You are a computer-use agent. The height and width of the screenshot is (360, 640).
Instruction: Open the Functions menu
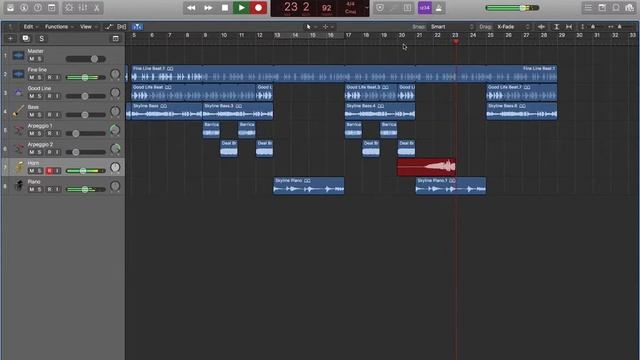pyautogui.click(x=59, y=27)
